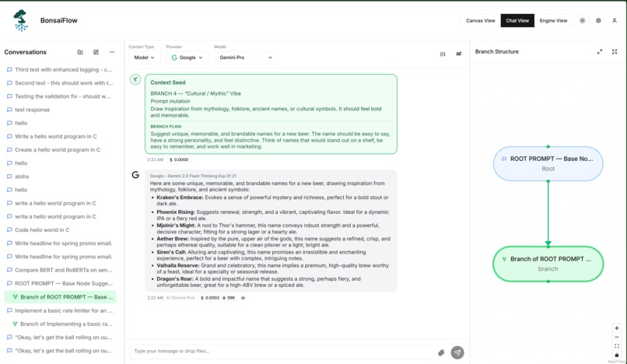
Task: Open model parameter sliders icon
Action: [x=443, y=54]
